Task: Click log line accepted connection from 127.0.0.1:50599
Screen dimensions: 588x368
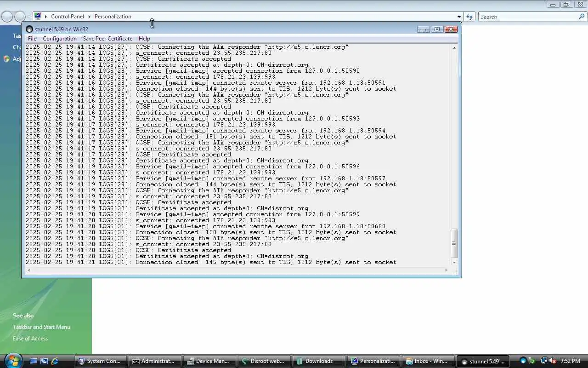Action: (192, 214)
